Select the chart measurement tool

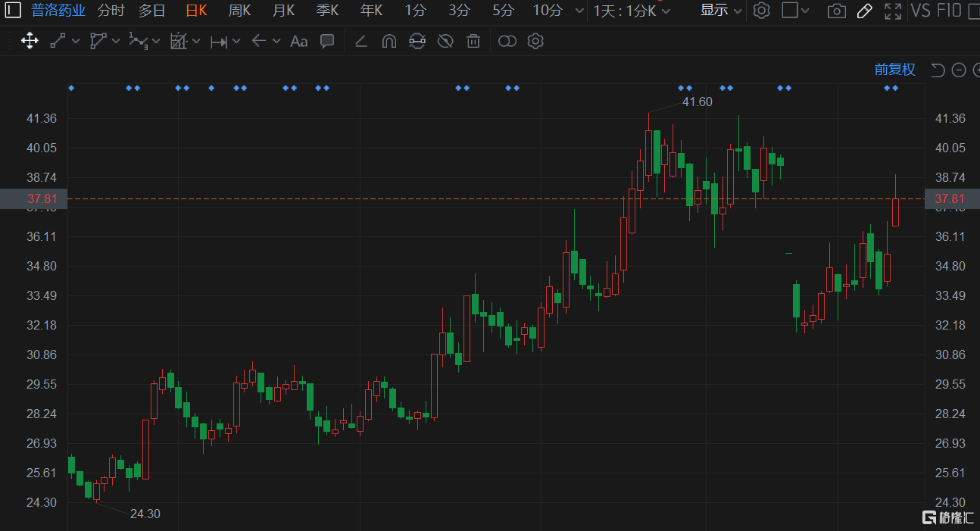[179, 41]
